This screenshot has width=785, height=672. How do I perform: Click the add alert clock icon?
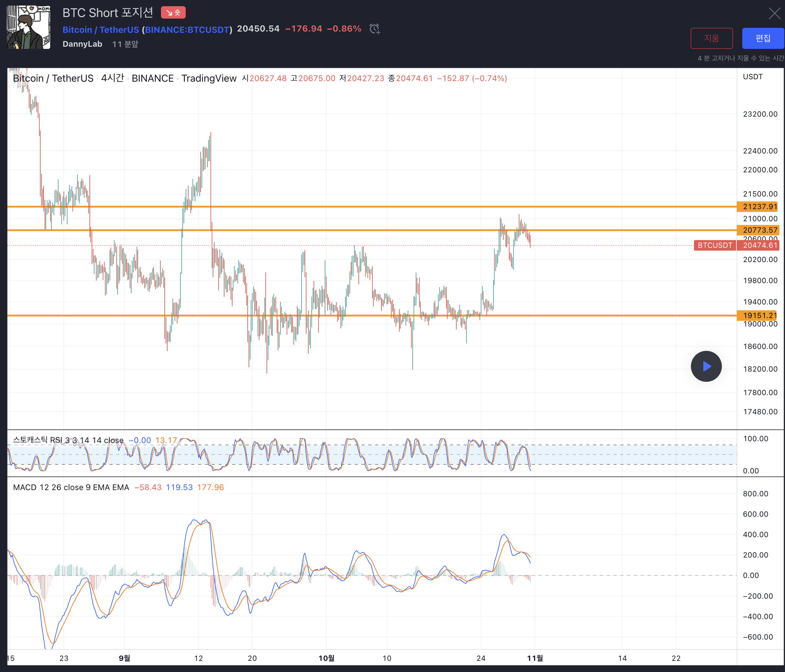[374, 29]
